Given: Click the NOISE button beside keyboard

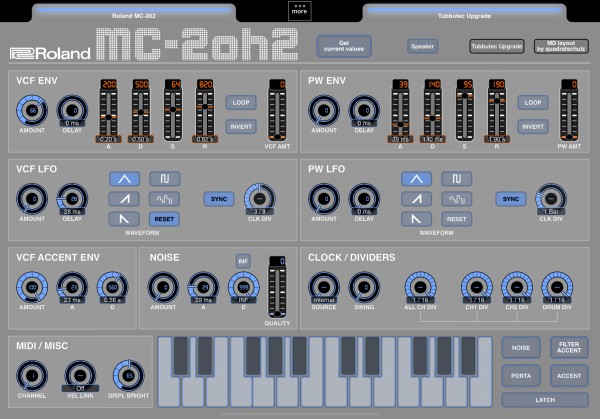Looking at the screenshot, I should coord(521,347).
